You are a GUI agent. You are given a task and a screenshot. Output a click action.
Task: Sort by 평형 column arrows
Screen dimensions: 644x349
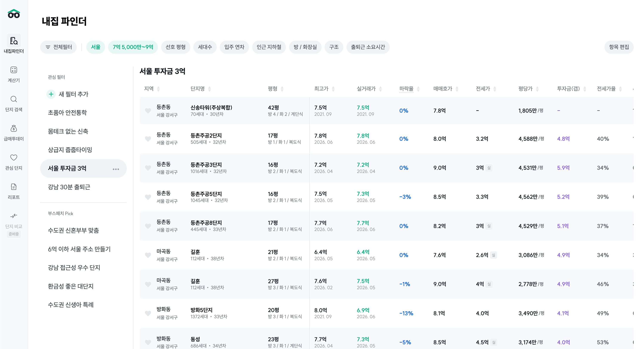click(x=282, y=89)
